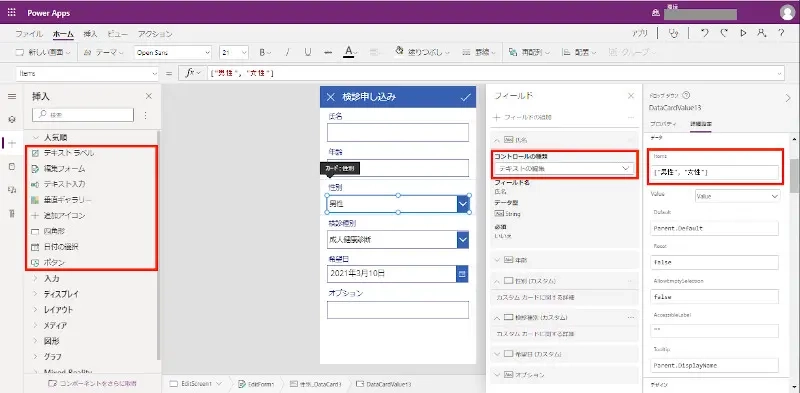Switch to the ビュー tab
This screenshot has width=800, height=393.
(117, 34)
